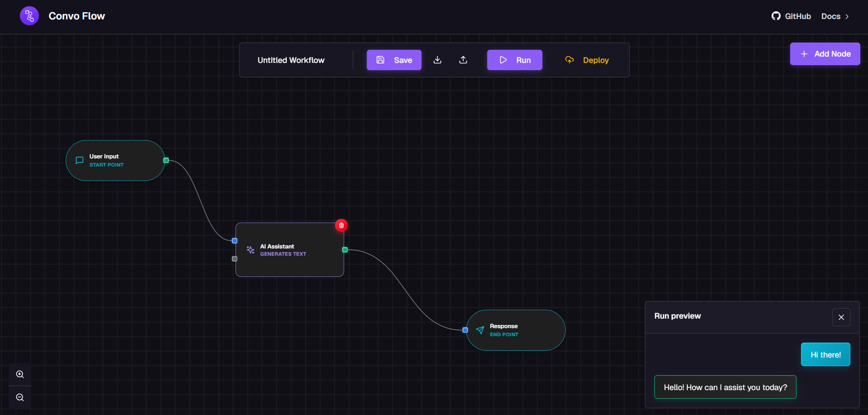Viewport: 868px width, 415px height.
Task: Click Deploy to publish the workflow
Action: (x=596, y=60)
